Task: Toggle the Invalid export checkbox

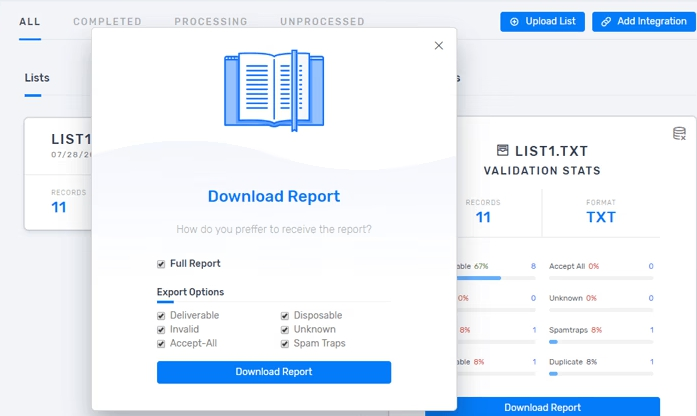Action: tap(161, 330)
